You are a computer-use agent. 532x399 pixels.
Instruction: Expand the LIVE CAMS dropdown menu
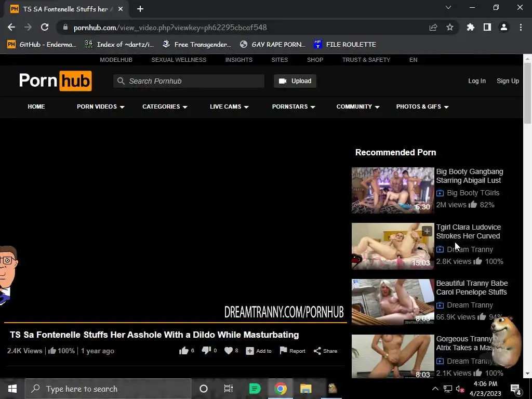coord(229,107)
